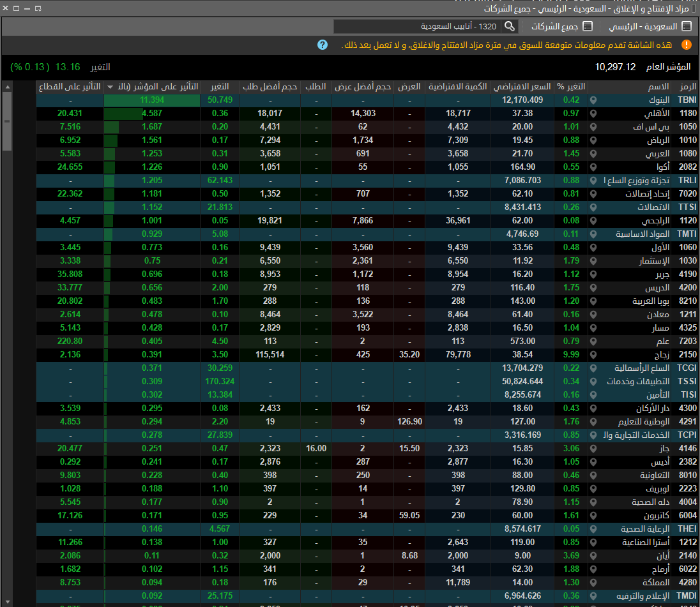Click the pin icon in علم row
Screen dimensions: 700x607
[593, 341]
